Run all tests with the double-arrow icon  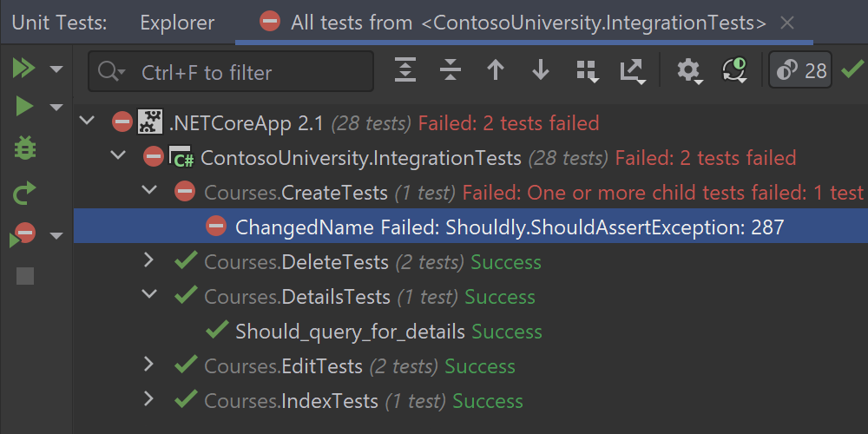click(x=24, y=69)
